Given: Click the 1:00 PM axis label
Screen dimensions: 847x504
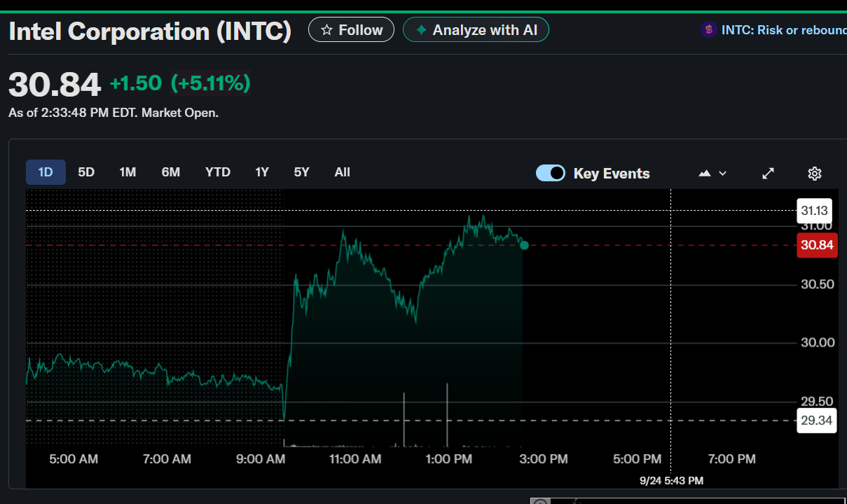Looking at the screenshot, I should coord(449,459).
